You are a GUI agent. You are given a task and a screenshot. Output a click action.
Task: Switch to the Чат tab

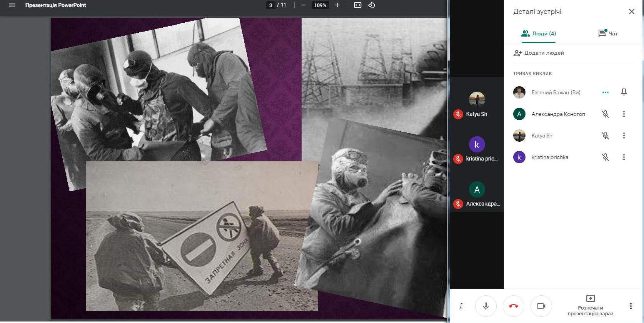click(x=608, y=33)
